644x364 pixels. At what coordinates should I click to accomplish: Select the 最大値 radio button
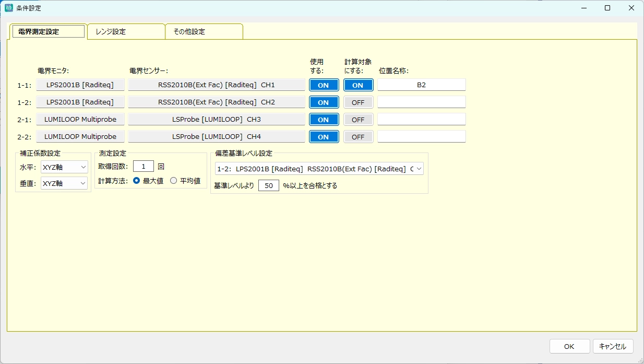click(x=137, y=181)
